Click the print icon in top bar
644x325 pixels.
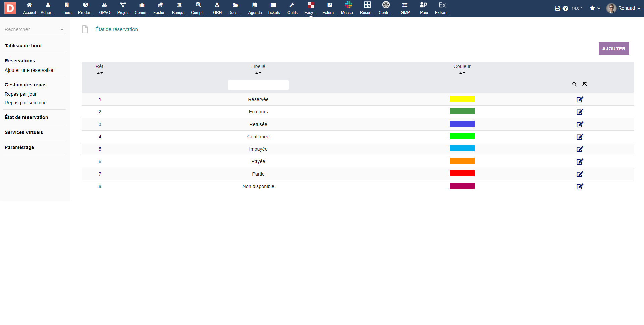click(x=557, y=8)
